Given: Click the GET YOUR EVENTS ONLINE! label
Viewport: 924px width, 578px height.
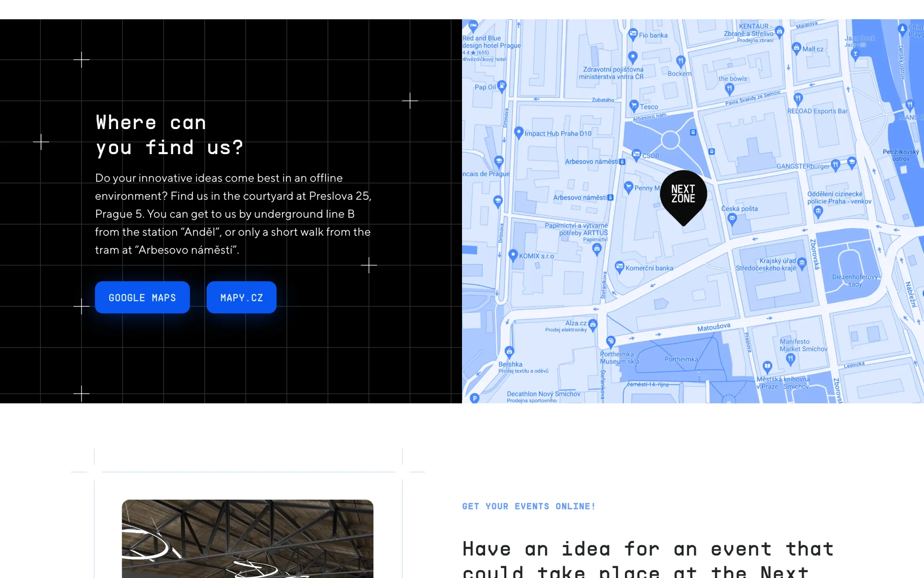Looking at the screenshot, I should (x=529, y=506).
